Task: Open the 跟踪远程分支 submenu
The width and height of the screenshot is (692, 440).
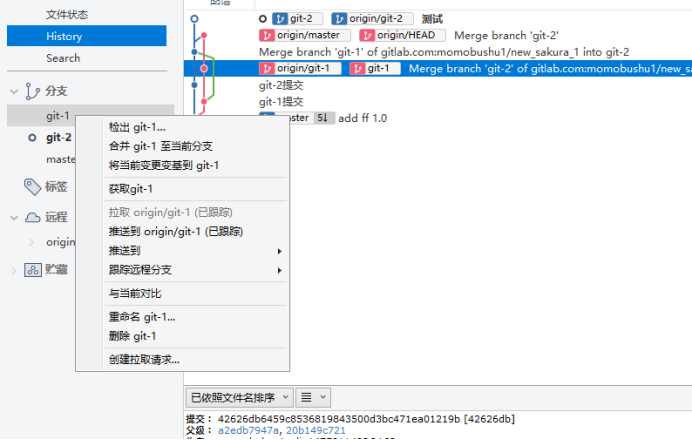Action: click(x=196, y=270)
